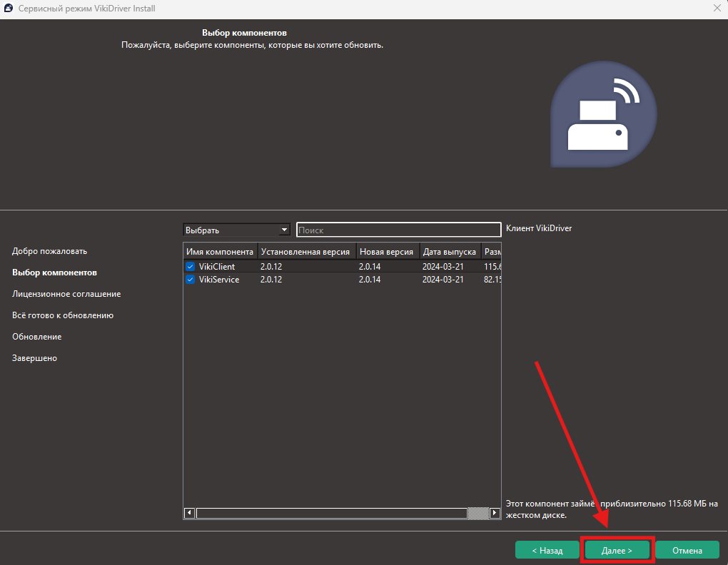Click the horizontal scrollbar right arrow
Viewport: 728px width, 565px height.
pyautogui.click(x=495, y=513)
